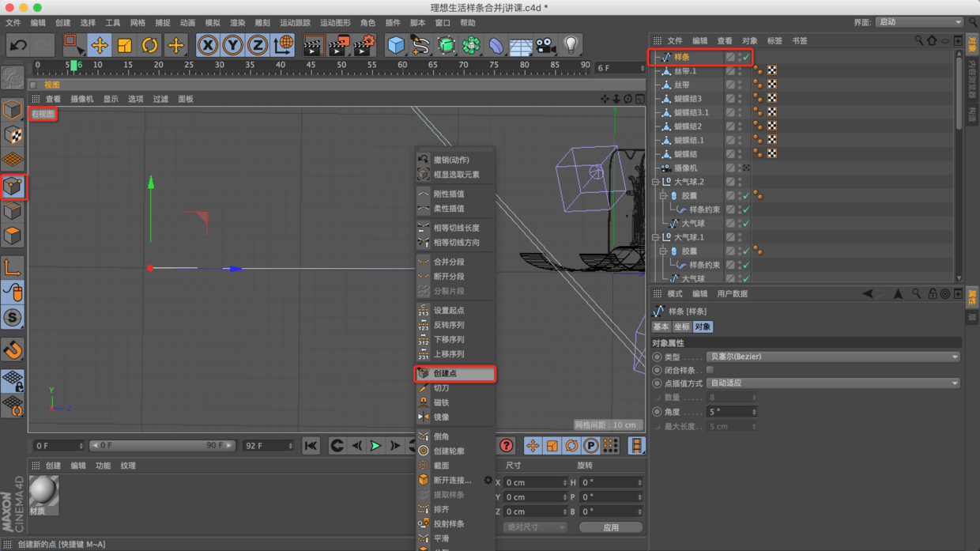This screenshot has width=980, height=551.
Task: Switch to the 坐标 attribute tab
Action: coord(681,327)
